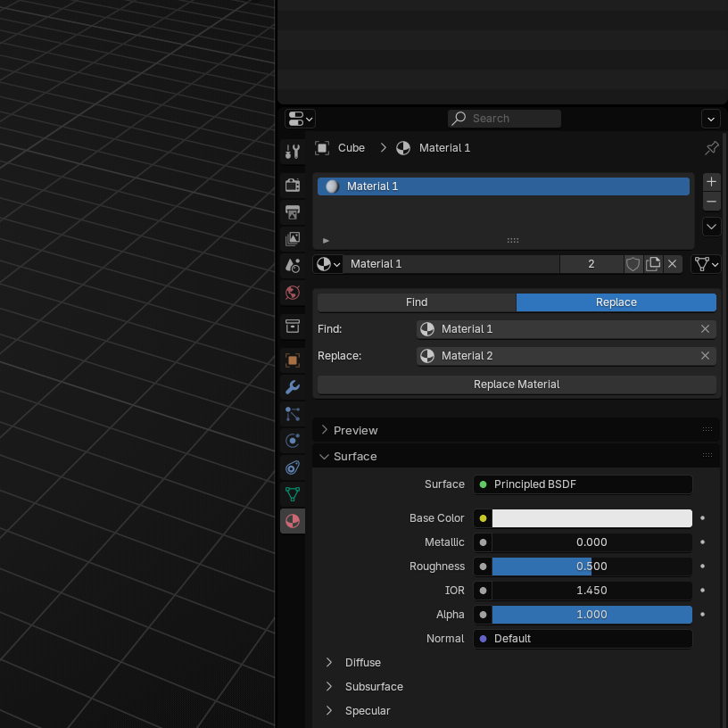728x728 pixels.
Task: Open the Scene properties tab
Action: pos(293,265)
